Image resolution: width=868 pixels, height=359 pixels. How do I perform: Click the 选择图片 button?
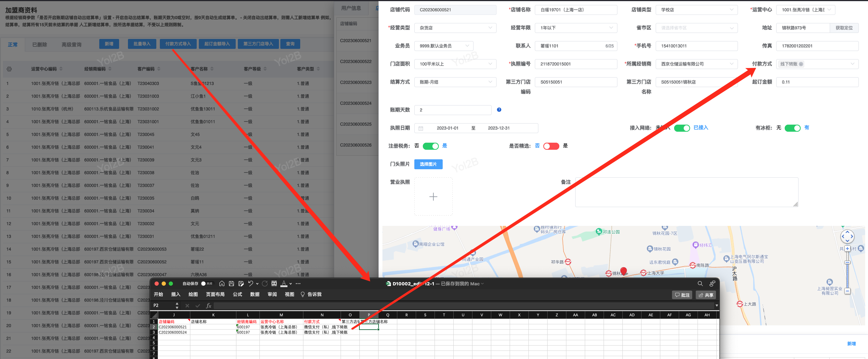click(x=428, y=164)
